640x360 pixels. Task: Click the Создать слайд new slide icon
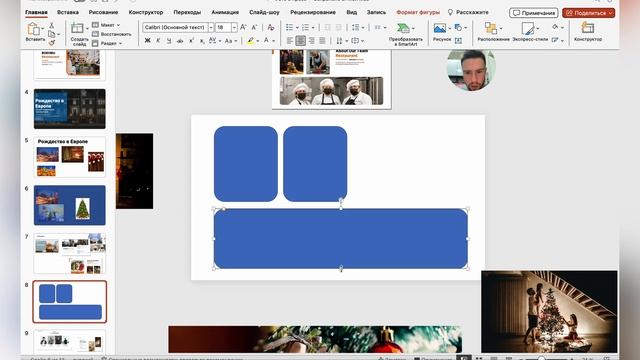[x=77, y=28]
